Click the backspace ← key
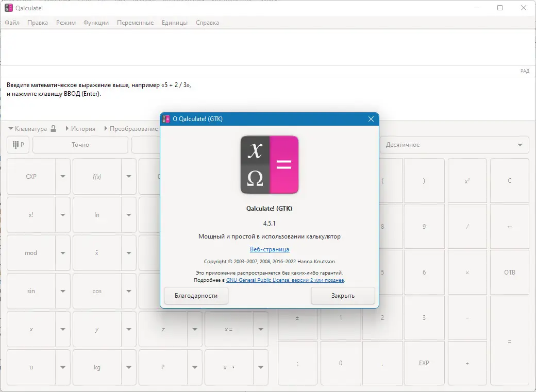The height and width of the screenshot is (392, 536). pyautogui.click(x=510, y=227)
